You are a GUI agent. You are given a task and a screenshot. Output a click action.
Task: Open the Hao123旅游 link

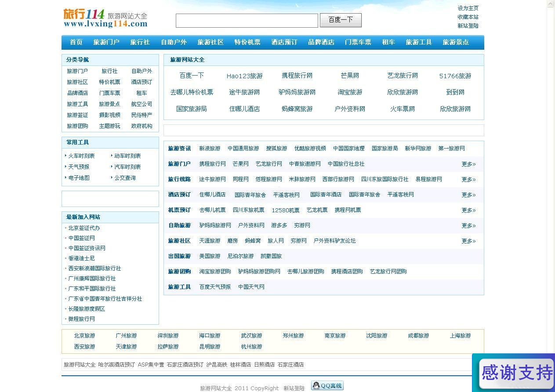coord(244,76)
